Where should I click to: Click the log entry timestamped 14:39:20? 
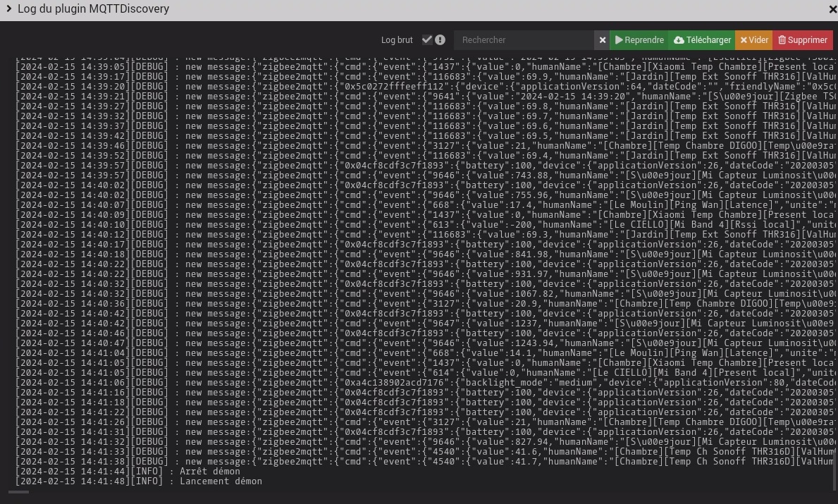tap(425, 87)
